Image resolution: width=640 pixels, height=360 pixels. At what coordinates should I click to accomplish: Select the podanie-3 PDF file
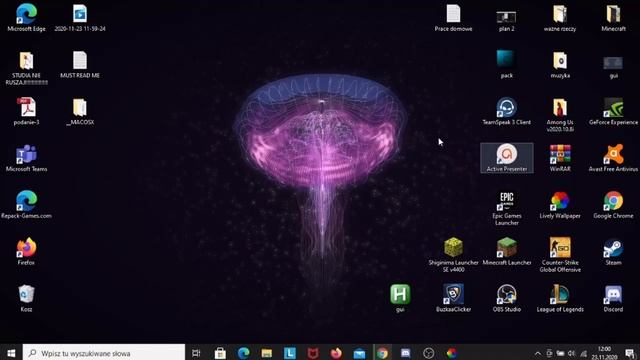pyautogui.click(x=27, y=111)
